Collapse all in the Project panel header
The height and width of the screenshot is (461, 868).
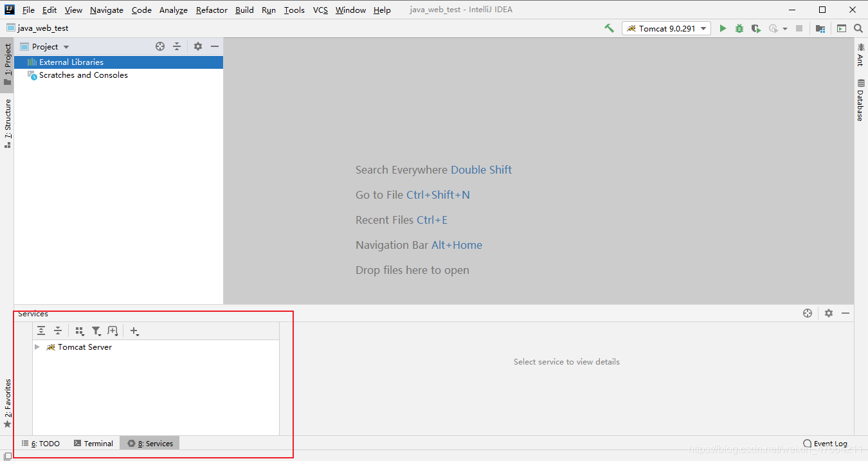pyautogui.click(x=177, y=46)
